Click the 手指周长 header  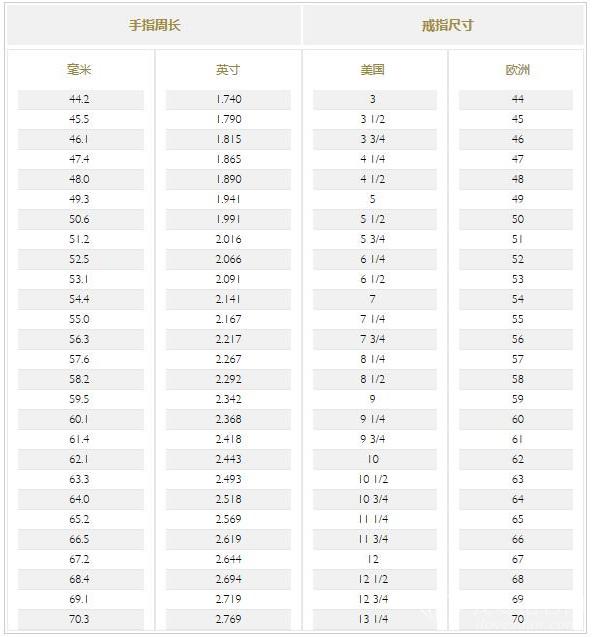[x=154, y=25]
